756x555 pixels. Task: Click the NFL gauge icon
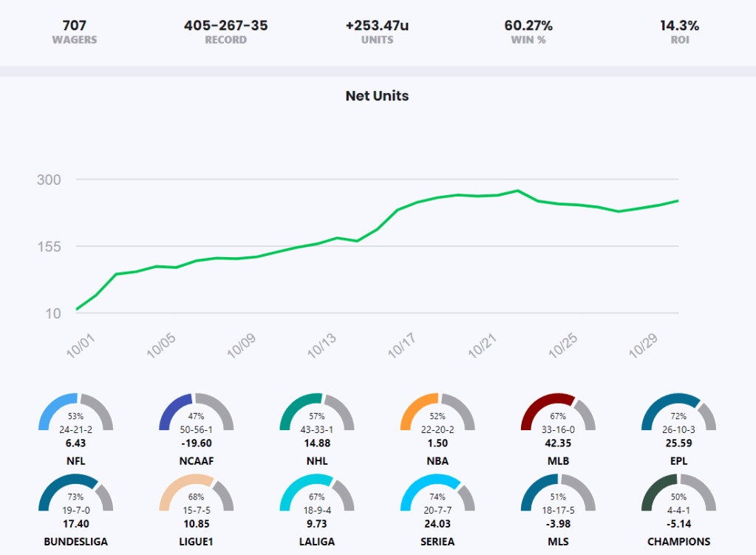pyautogui.click(x=75, y=412)
